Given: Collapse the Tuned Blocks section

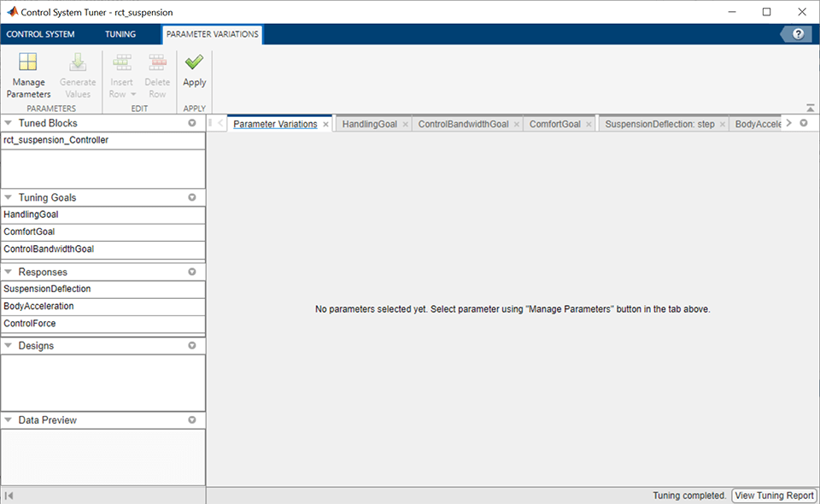Looking at the screenshot, I should [8, 123].
